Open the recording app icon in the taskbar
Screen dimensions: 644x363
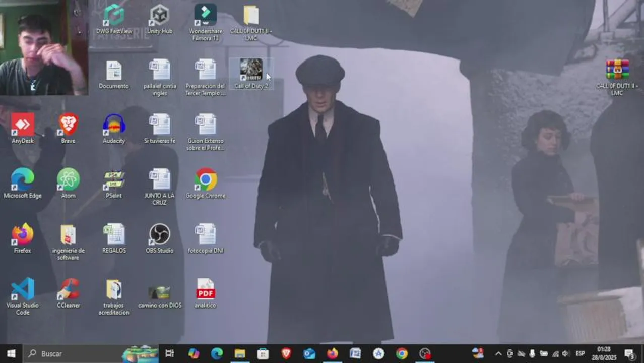(425, 353)
